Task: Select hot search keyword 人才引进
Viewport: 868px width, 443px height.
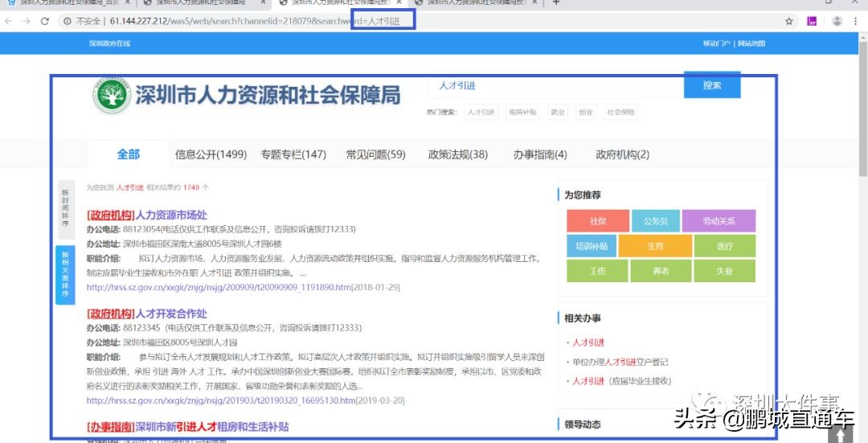Action: click(481, 112)
